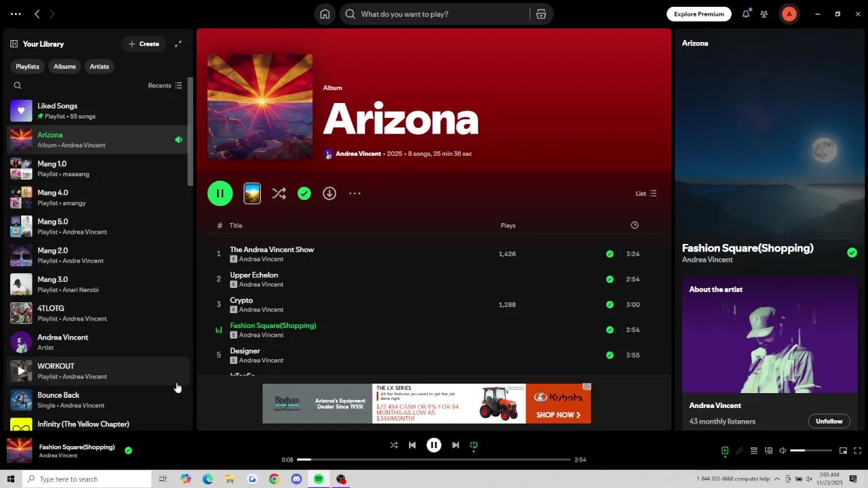This screenshot has height=488, width=868.
Task: Filter library by Artists
Action: point(99,66)
